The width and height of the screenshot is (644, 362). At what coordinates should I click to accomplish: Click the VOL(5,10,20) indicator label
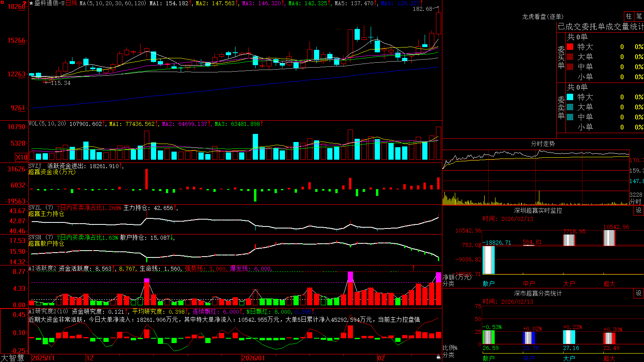47,124
